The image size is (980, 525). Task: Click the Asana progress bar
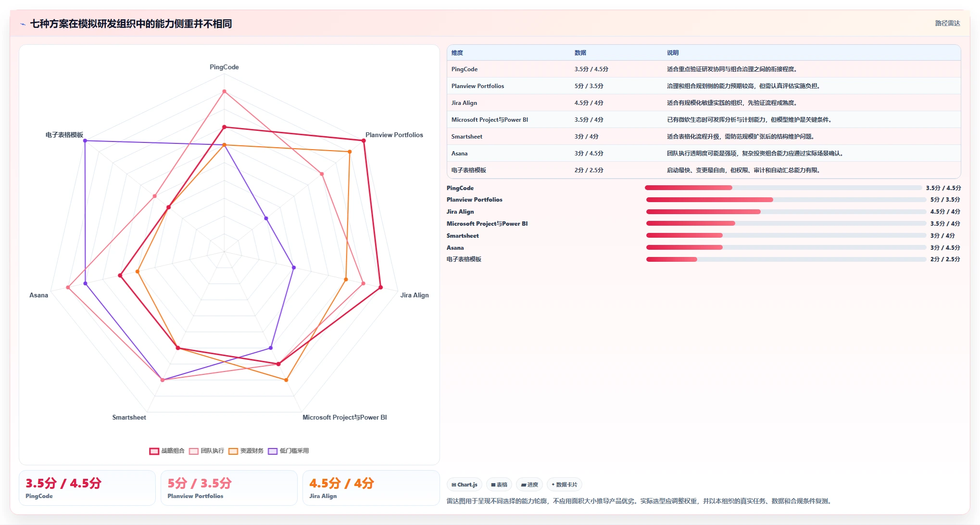coord(786,247)
